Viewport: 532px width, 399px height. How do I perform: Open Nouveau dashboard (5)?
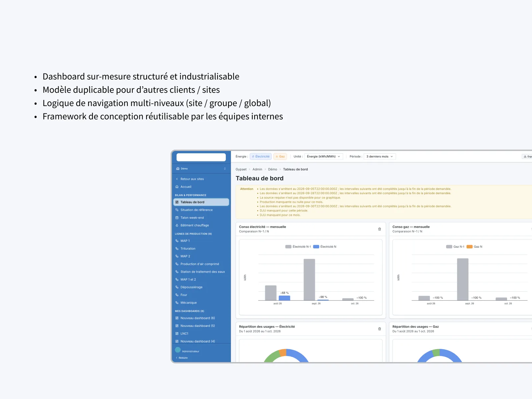201,326
